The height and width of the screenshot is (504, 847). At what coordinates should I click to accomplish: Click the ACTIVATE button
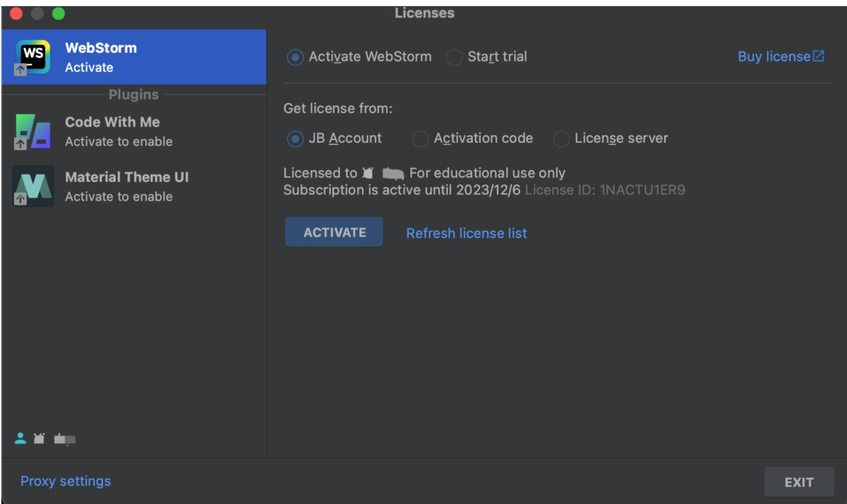[x=334, y=232]
